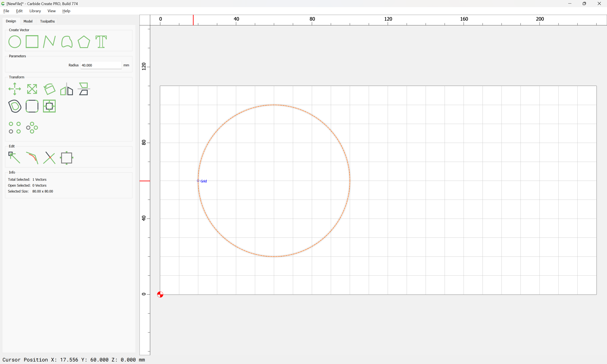Switch to the Toolpaths tab
This screenshot has width=607, height=364.
[47, 21]
